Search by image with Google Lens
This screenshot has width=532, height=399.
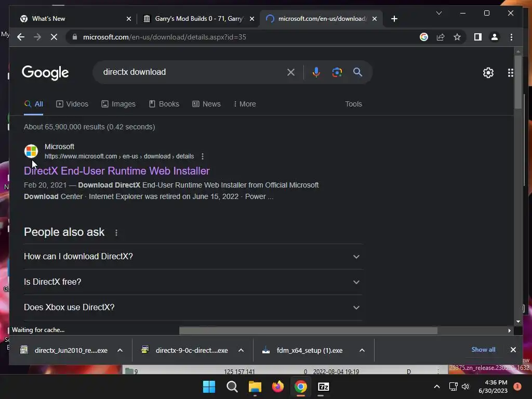tap(337, 72)
